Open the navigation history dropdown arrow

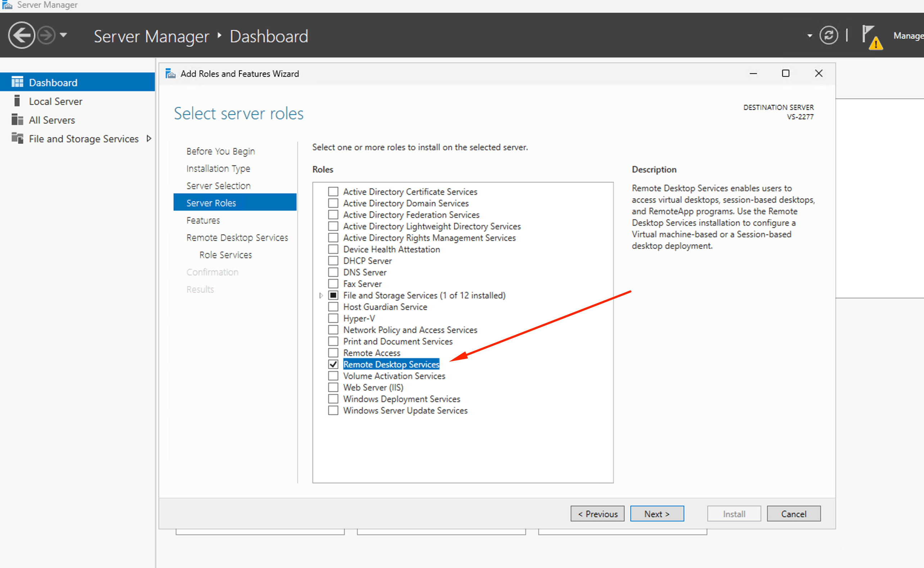63,35
